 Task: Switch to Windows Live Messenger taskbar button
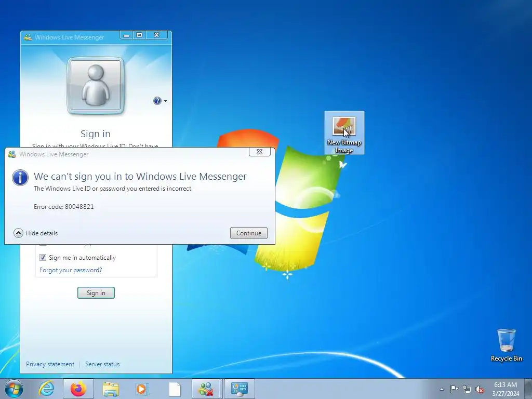point(206,389)
